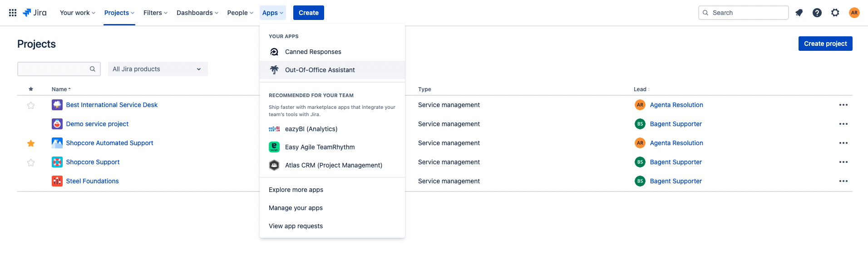Viewport: 868px width, 260px height.
Task: Select Manage your apps
Action: click(332, 208)
